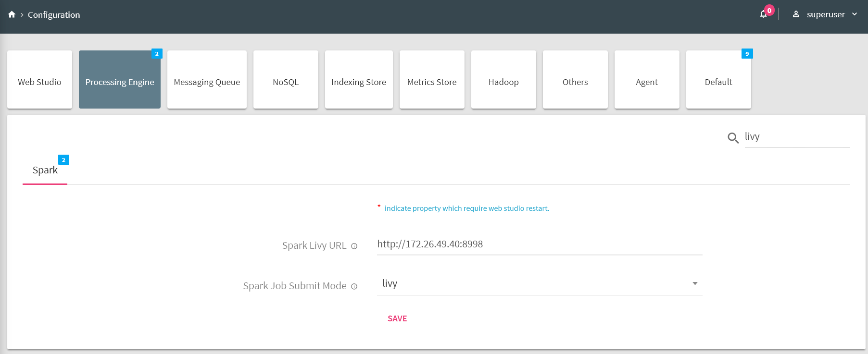Click the Spark Job Submit Mode label
868x354 pixels.
(295, 286)
